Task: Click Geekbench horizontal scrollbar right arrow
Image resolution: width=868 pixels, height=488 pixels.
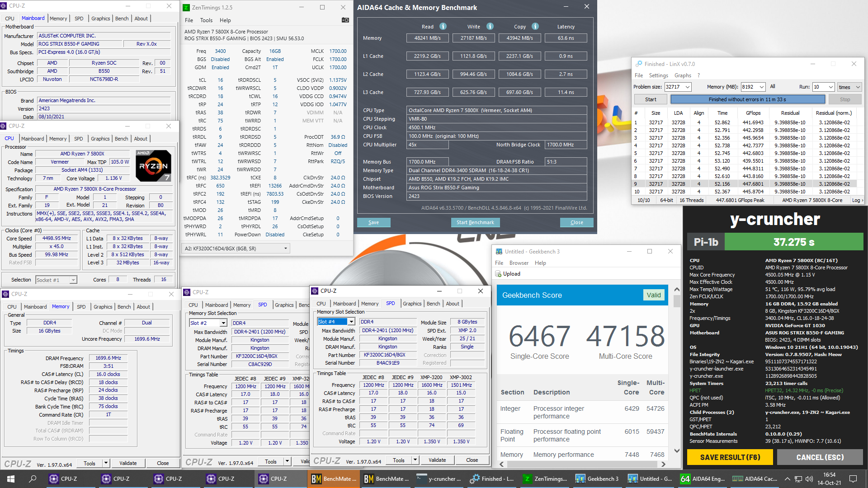Action: coord(663,464)
